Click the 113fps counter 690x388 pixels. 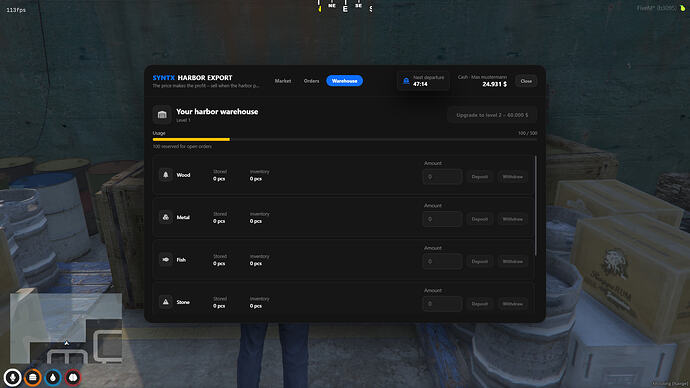pyautogui.click(x=16, y=10)
